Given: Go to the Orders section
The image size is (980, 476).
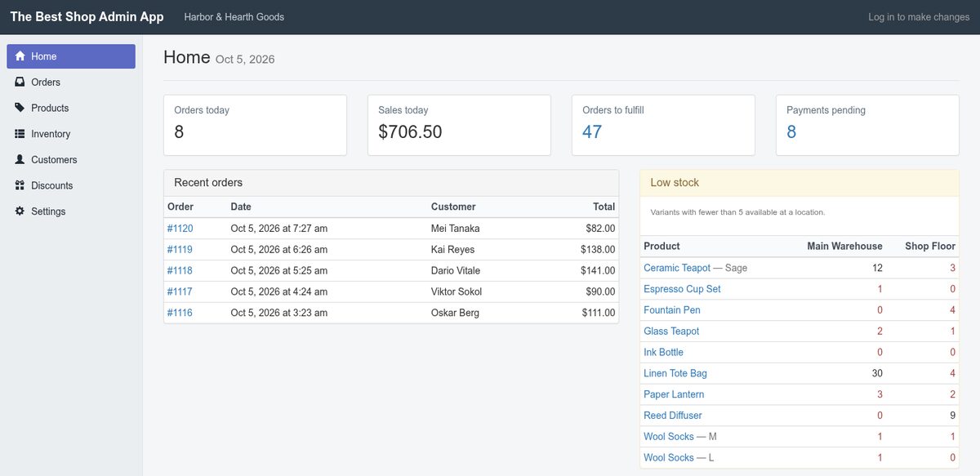Looking at the screenshot, I should pyautogui.click(x=71, y=82).
